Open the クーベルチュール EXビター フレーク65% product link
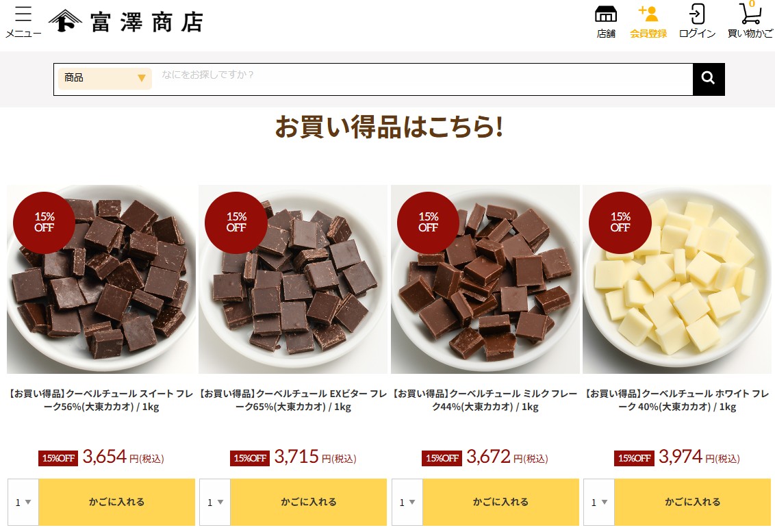 pos(293,401)
